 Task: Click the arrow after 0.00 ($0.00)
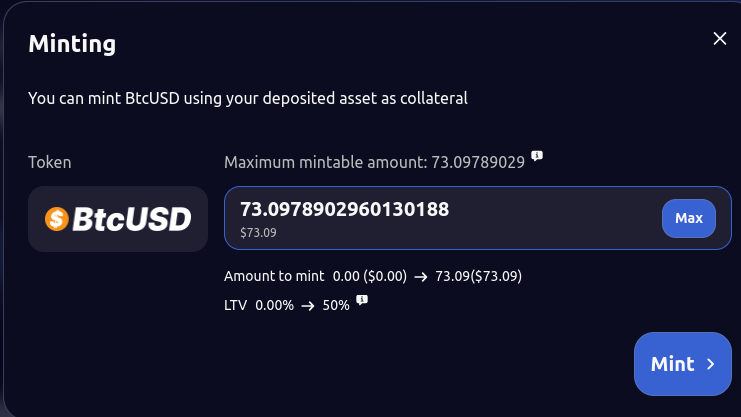[x=421, y=277]
